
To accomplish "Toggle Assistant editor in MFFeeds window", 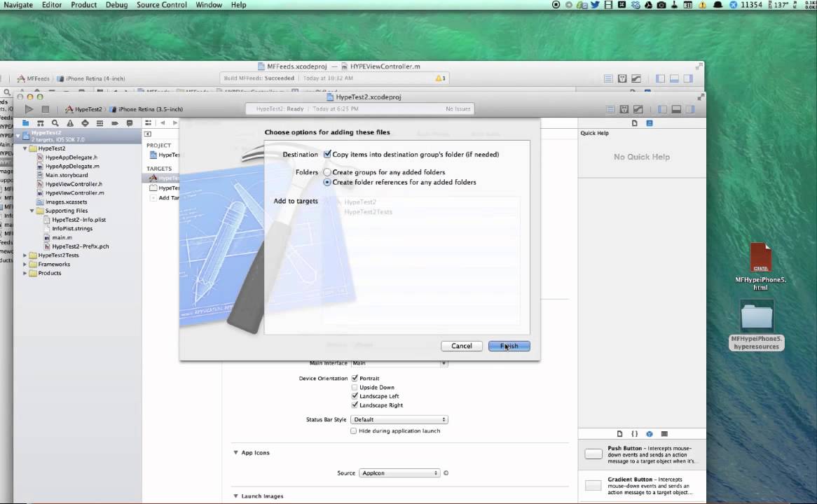I will [x=622, y=78].
